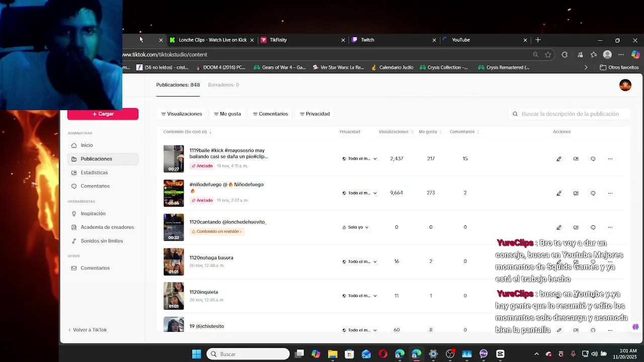
Task: Switch to the YouTube browser tab
Action: coord(485,40)
